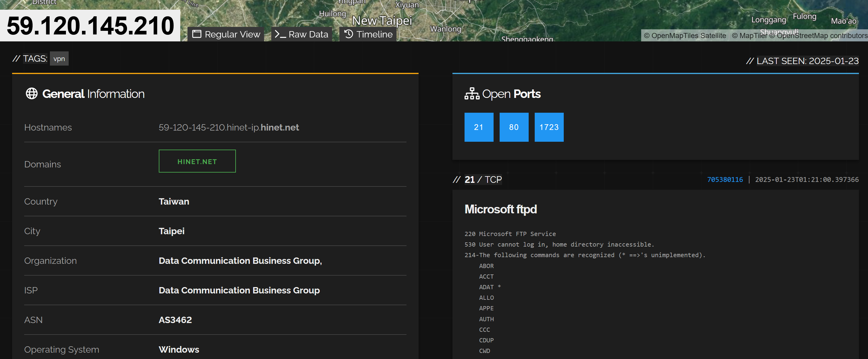Viewport: 868px width, 359px height.
Task: Click the Mao'ao label on the map
Action: (844, 21)
